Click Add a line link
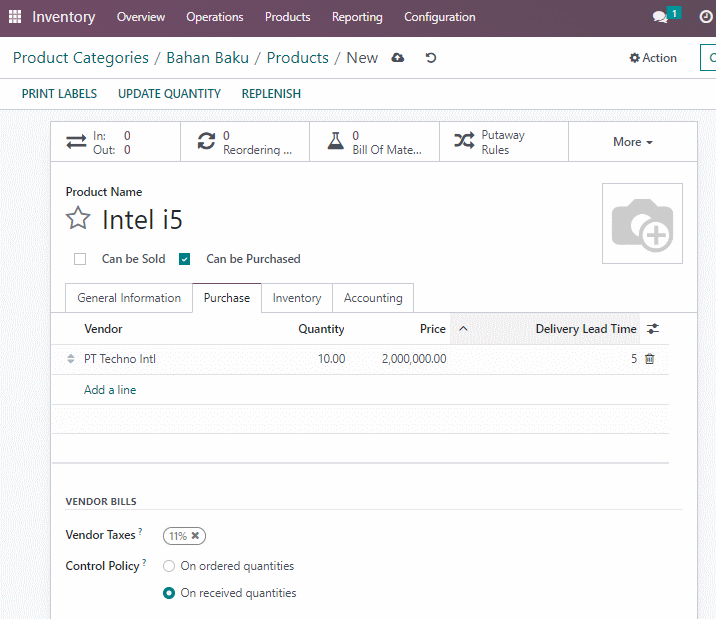 (x=110, y=390)
